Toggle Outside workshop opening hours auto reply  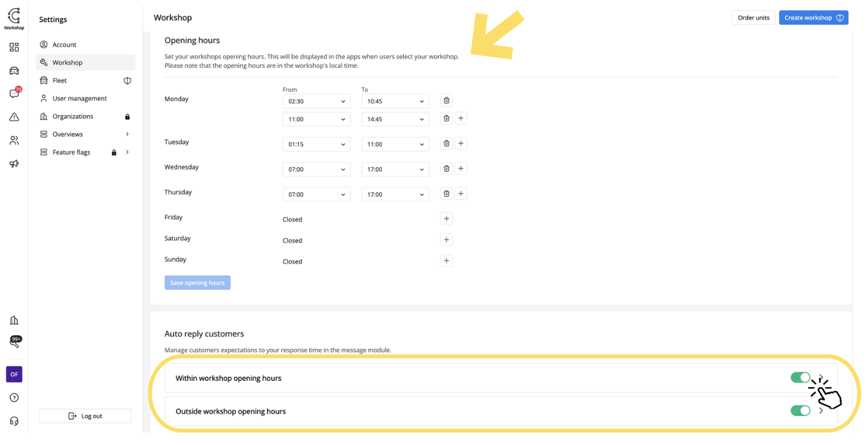pos(800,410)
